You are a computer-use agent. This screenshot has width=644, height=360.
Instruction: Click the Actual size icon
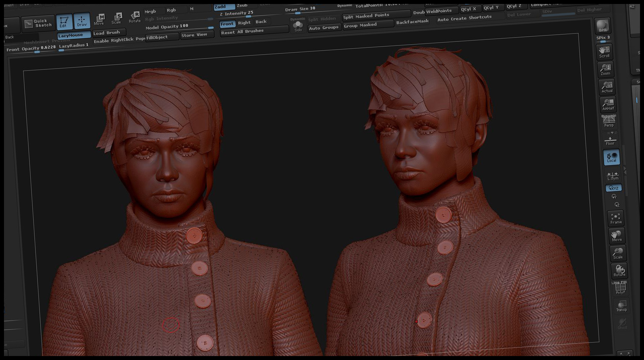(607, 87)
